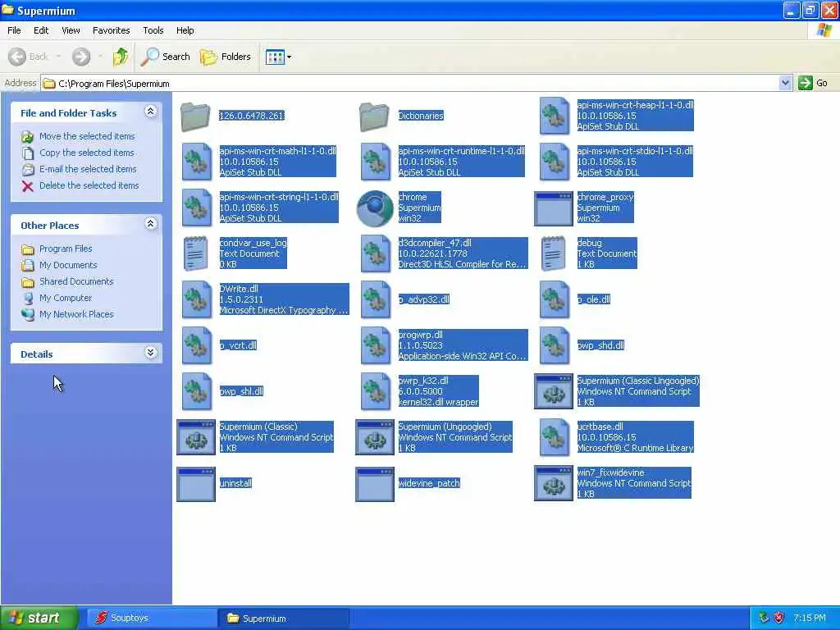Navigate to My Computer link
This screenshot has width=840, height=630.
[66, 298]
